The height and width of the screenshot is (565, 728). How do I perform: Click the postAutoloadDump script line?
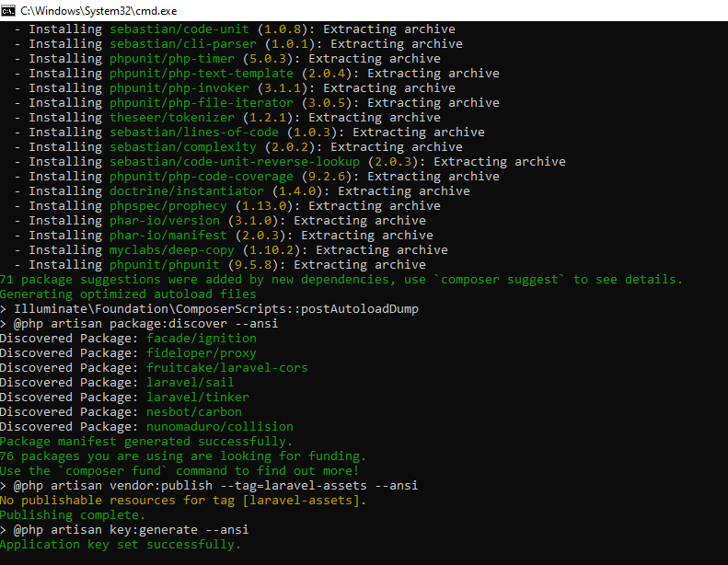209,309
